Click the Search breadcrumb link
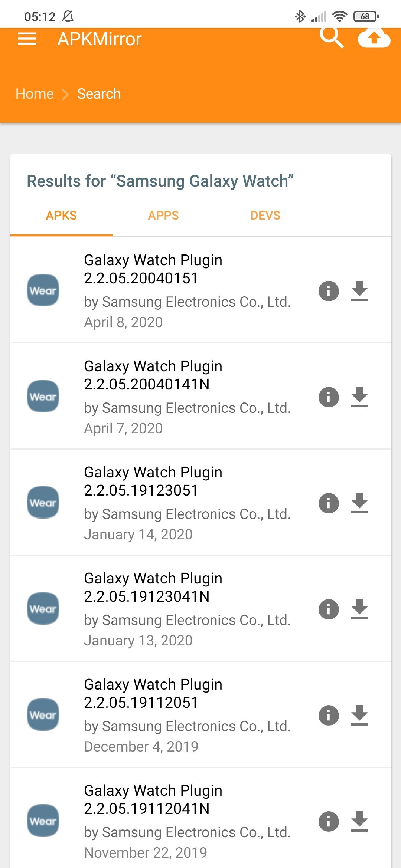This screenshot has height=868, width=401. pos(99,94)
